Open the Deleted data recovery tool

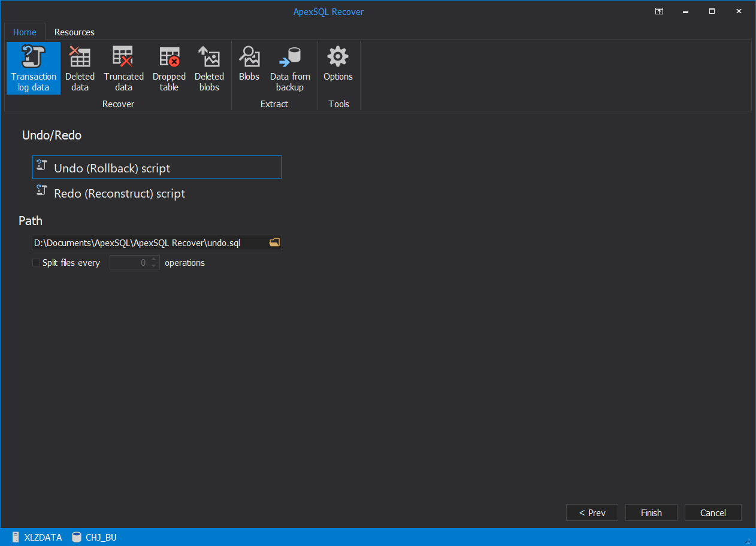coord(80,68)
